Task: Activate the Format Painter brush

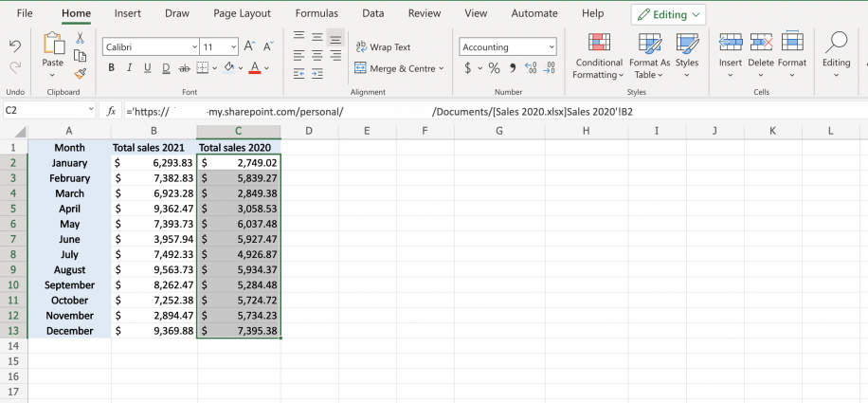Action: point(81,73)
